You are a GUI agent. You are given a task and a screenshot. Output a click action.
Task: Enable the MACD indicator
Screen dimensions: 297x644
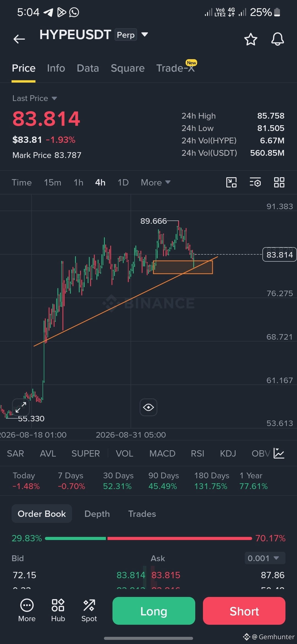[162, 453]
